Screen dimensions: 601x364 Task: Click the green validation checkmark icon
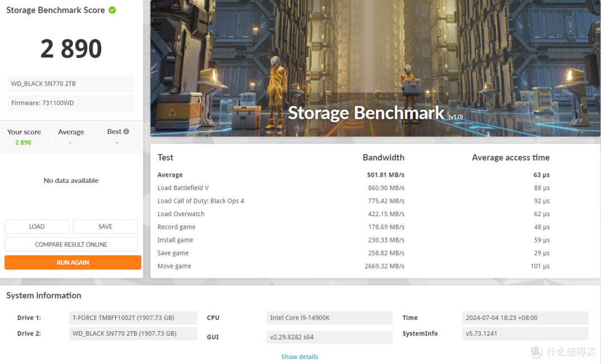(x=112, y=10)
